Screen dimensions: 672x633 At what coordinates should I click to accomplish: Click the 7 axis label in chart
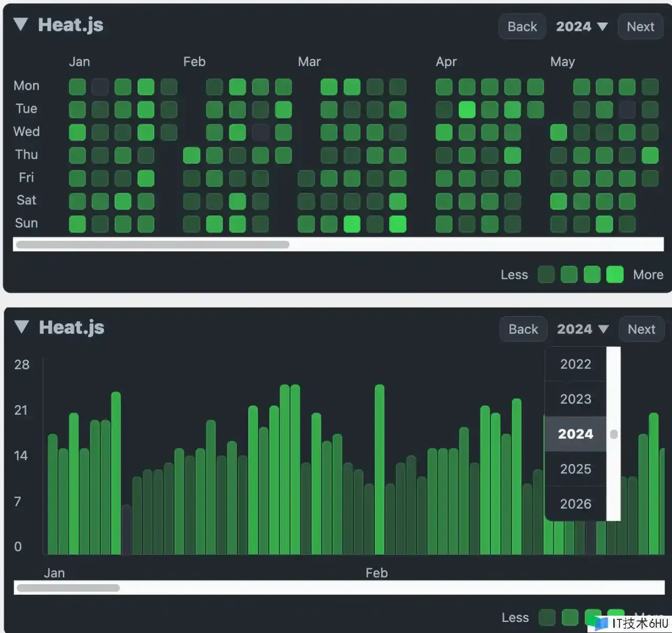[x=18, y=501]
